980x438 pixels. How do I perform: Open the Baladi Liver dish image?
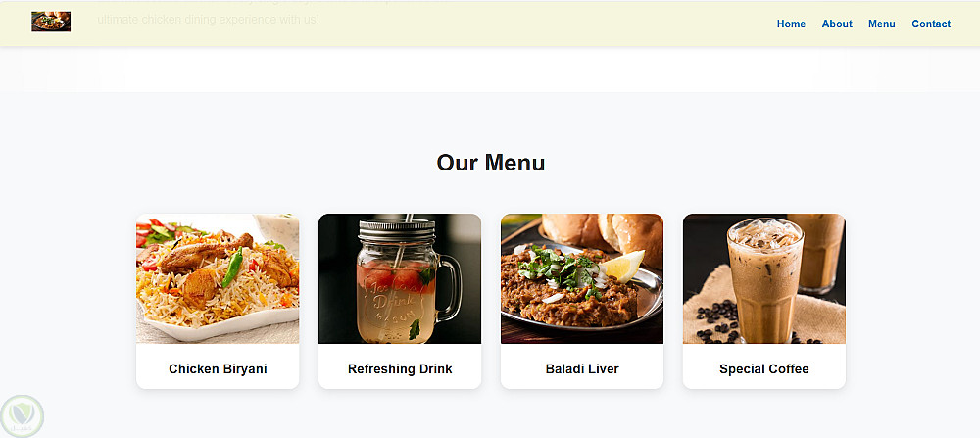[x=582, y=278]
